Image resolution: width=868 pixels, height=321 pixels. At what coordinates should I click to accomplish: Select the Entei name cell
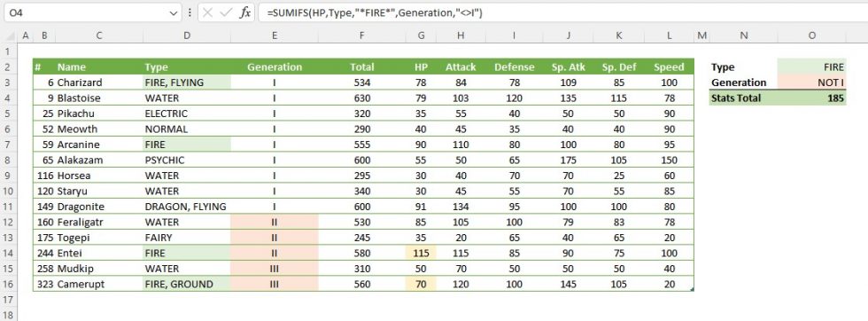pyautogui.click(x=98, y=254)
